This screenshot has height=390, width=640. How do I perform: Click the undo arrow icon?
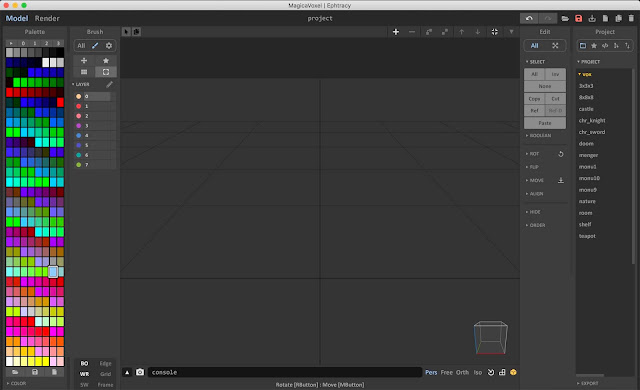tap(529, 18)
